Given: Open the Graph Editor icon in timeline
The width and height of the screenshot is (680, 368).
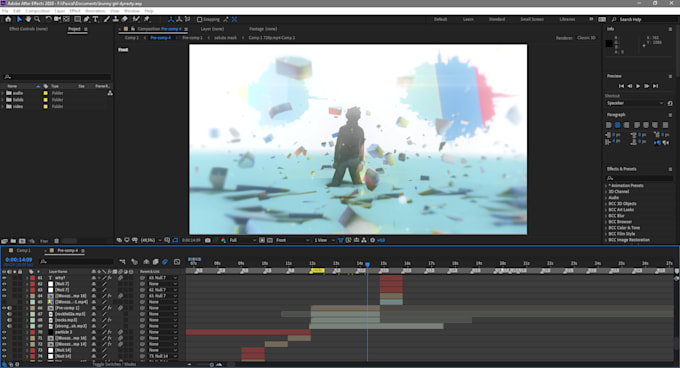Looking at the screenshot, I should pyautogui.click(x=177, y=261).
